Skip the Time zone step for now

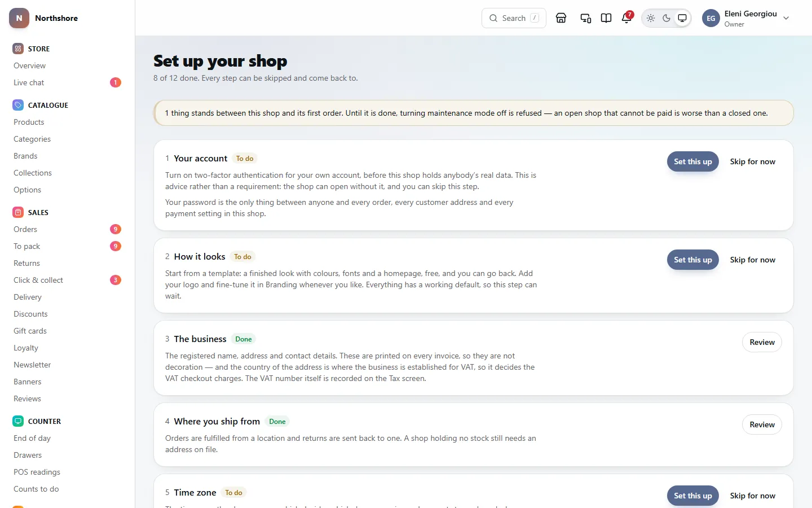(x=753, y=496)
